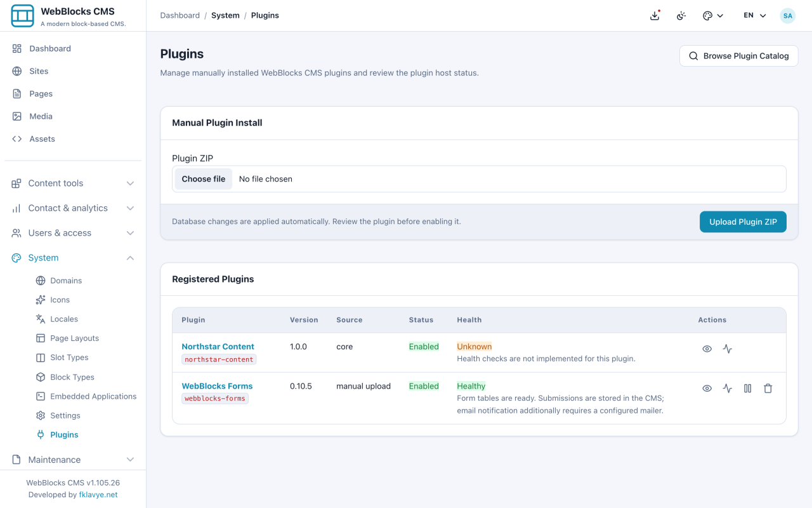The height and width of the screenshot is (508, 812).
Task: Open the WebBlocks Forms plugin link
Action: [x=217, y=385]
